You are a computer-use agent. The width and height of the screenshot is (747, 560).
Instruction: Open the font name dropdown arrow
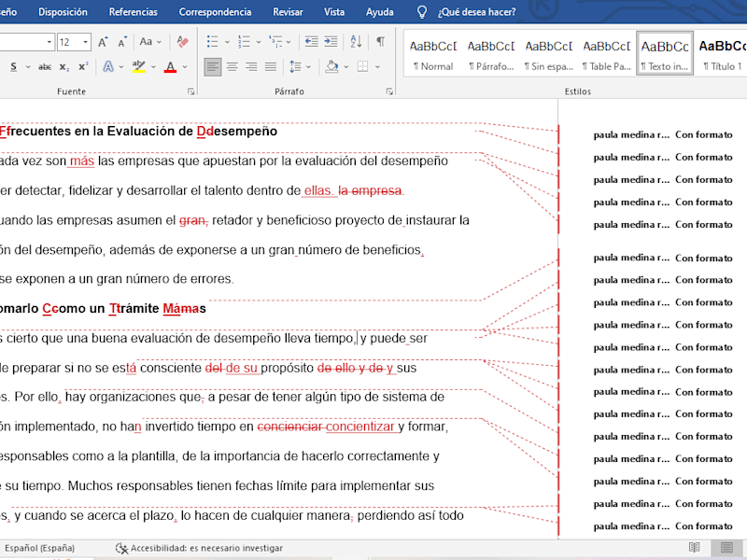click(49, 42)
